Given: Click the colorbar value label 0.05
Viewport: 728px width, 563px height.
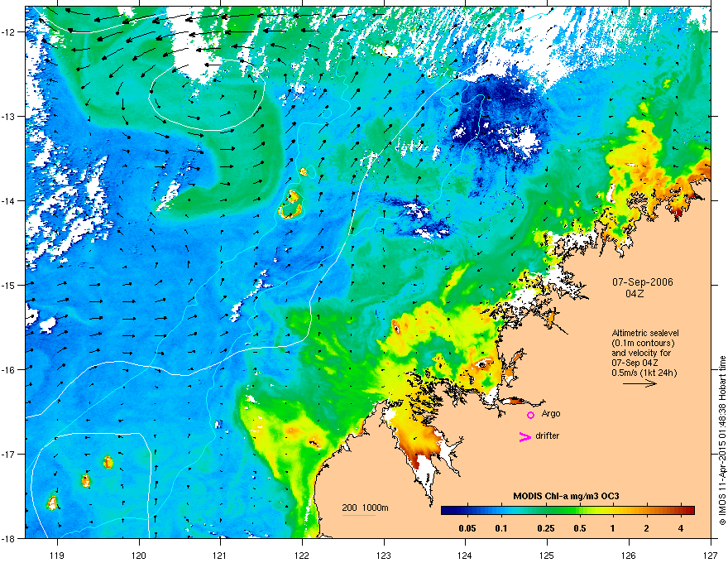Looking at the screenshot, I should point(467,528).
